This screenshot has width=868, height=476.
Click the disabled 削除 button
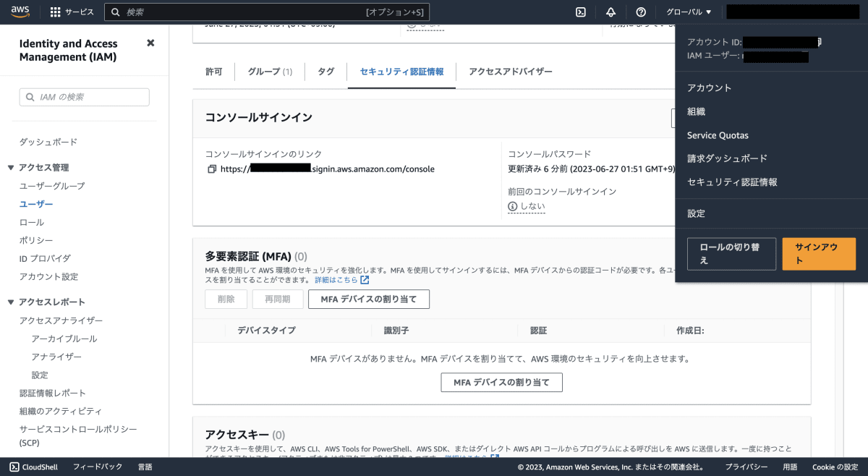[226, 299]
